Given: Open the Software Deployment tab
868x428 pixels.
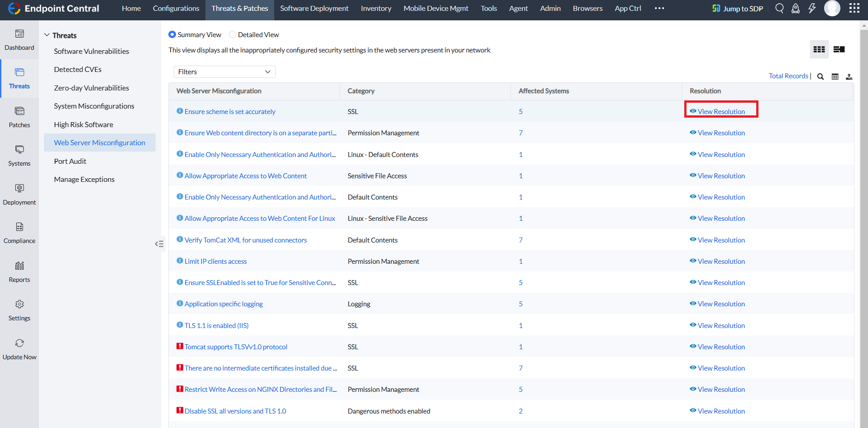Looking at the screenshot, I should [x=314, y=8].
